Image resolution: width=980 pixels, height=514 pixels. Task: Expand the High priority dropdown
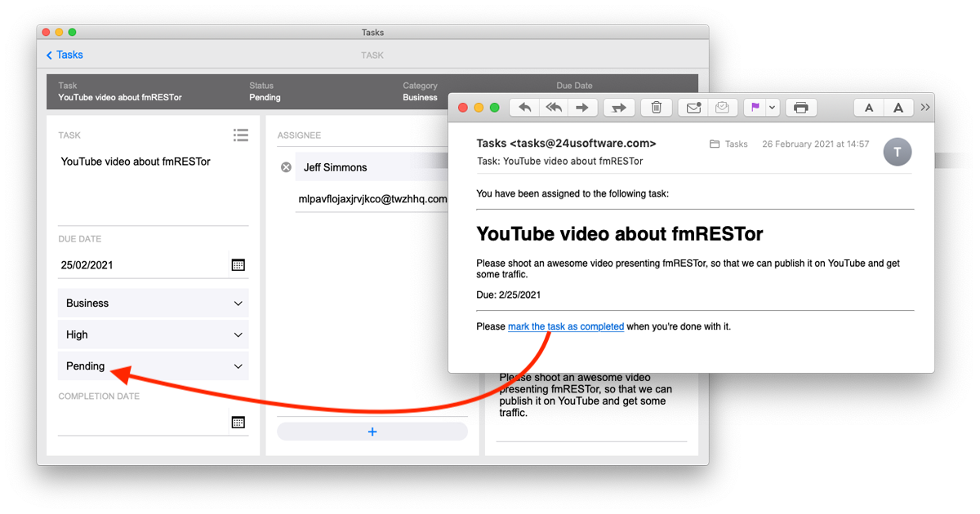(x=153, y=335)
